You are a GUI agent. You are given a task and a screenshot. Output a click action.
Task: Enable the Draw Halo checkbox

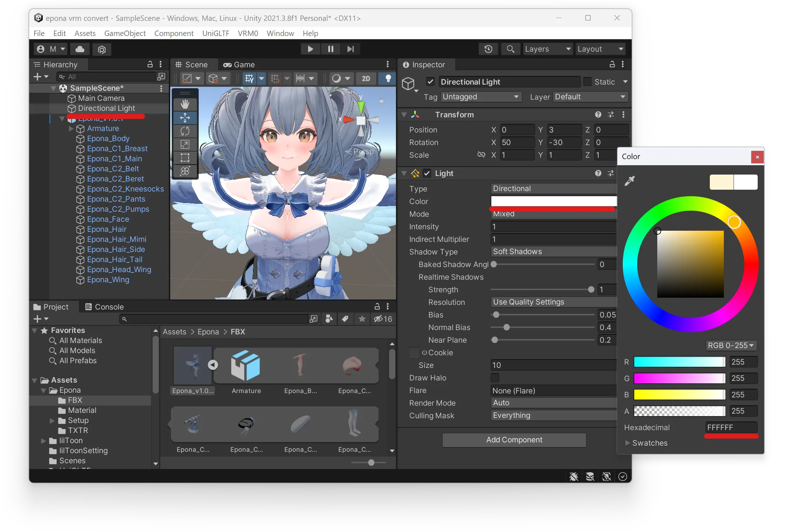click(495, 378)
